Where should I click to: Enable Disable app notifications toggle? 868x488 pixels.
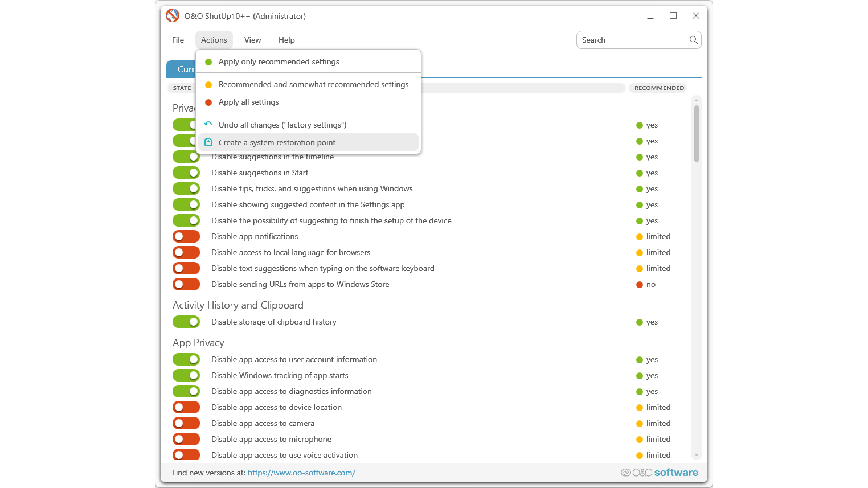(186, 236)
